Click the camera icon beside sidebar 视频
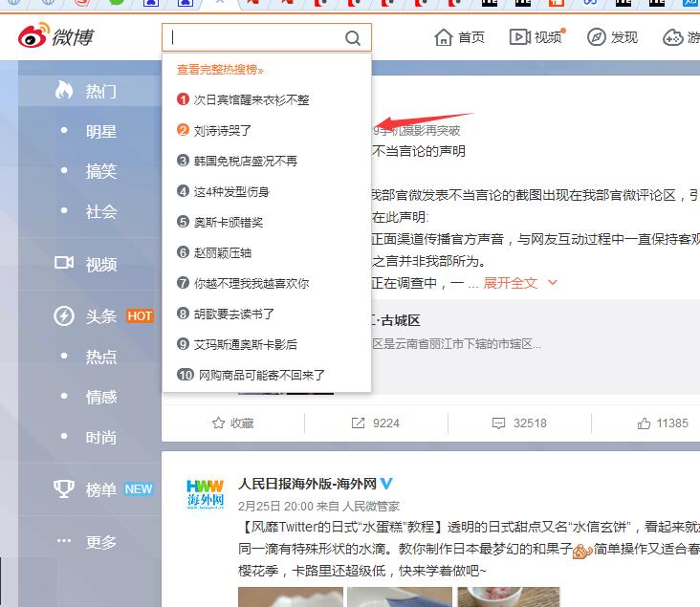700x607 pixels. click(64, 263)
